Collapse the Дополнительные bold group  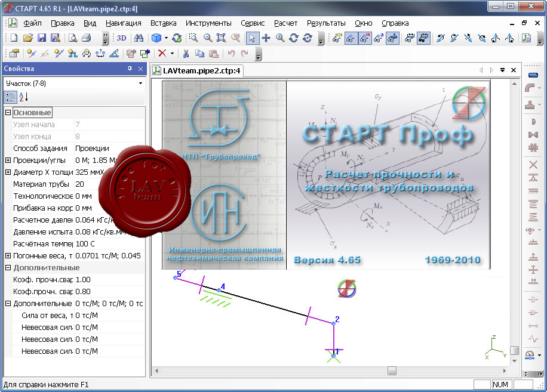point(8,268)
